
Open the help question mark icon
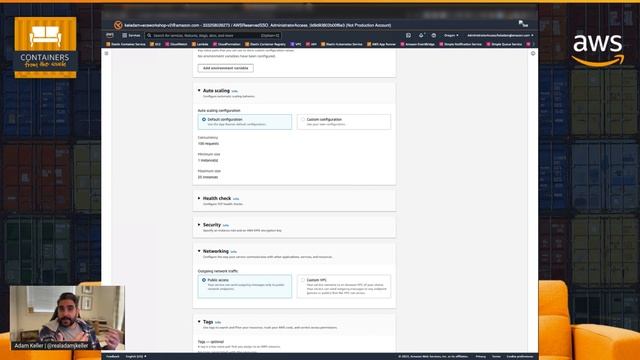click(x=433, y=36)
